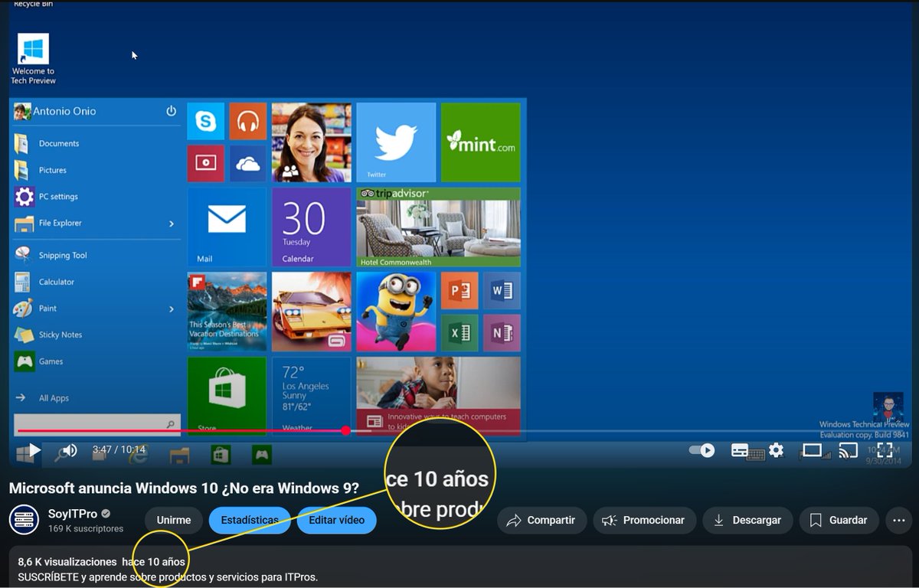Click the Word tile in the video
Screen dimensions: 919x588
click(502, 290)
